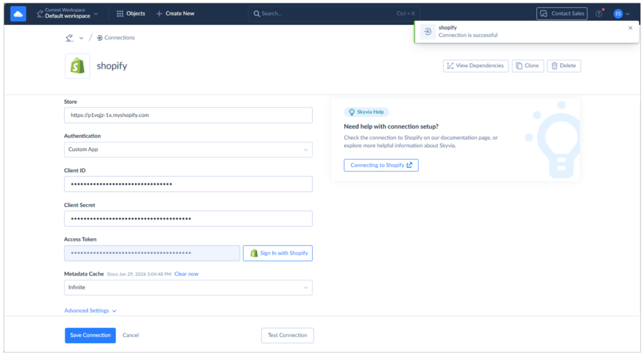Open the ES user account menu
Image resolution: width=644 pixels, height=357 pixels.
[621, 14]
